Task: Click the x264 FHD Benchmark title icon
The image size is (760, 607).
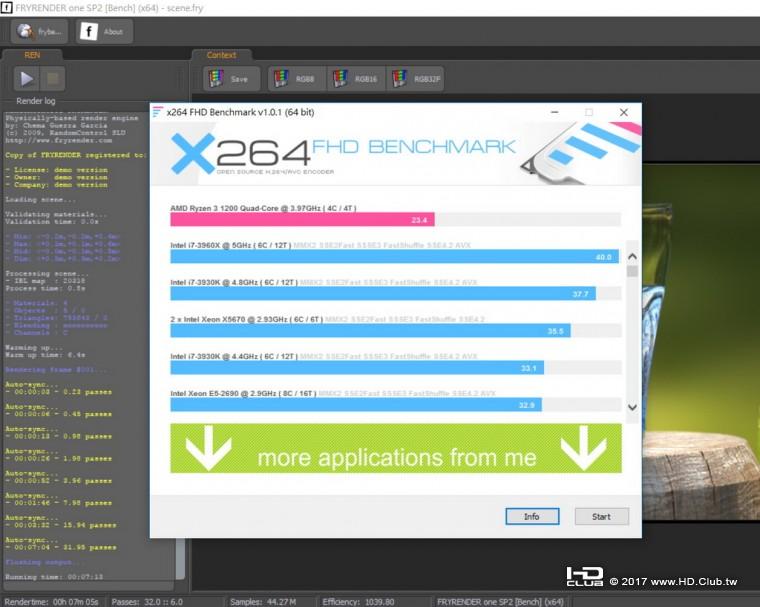Action: (157, 112)
